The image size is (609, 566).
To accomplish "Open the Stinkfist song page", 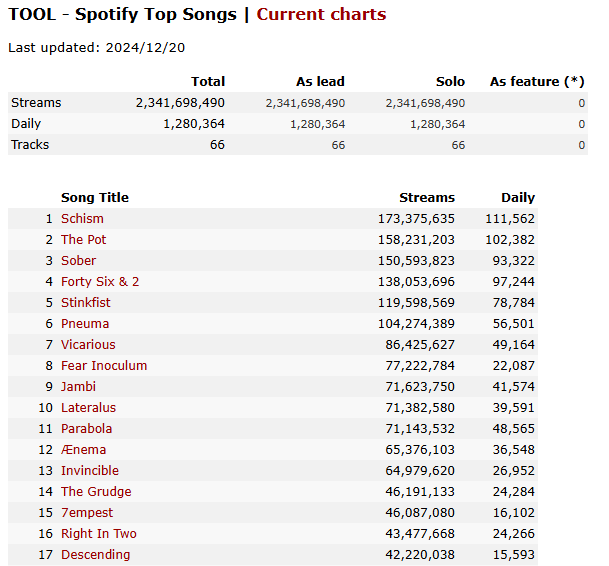I will [86, 302].
